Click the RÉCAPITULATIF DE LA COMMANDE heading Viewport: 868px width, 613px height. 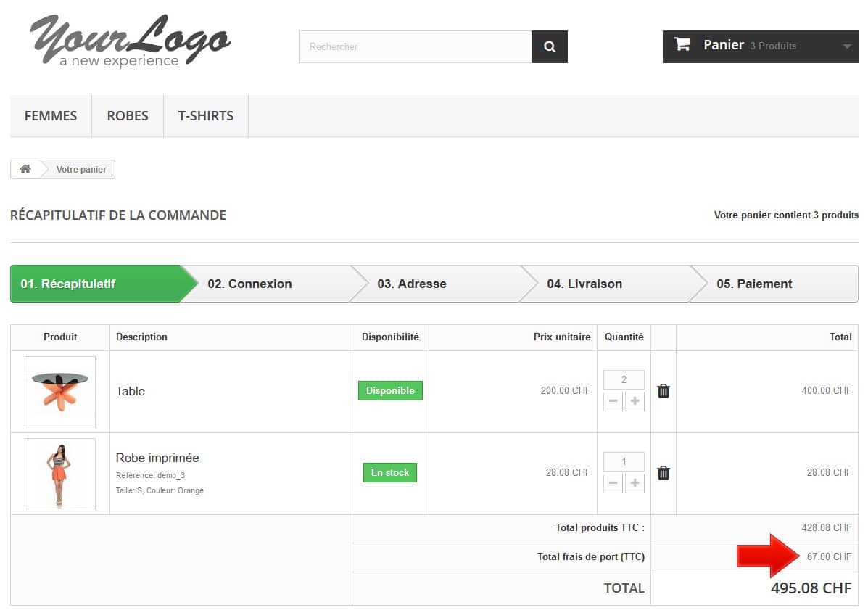(x=118, y=215)
